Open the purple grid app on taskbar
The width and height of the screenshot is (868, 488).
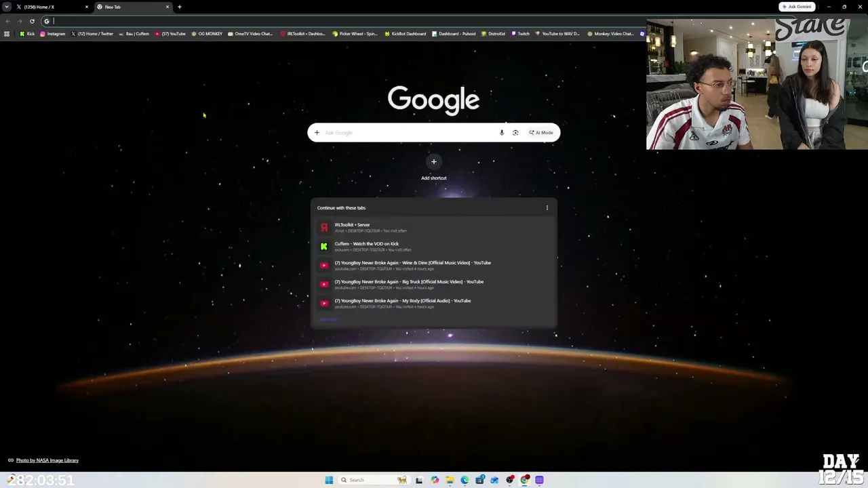(540, 480)
